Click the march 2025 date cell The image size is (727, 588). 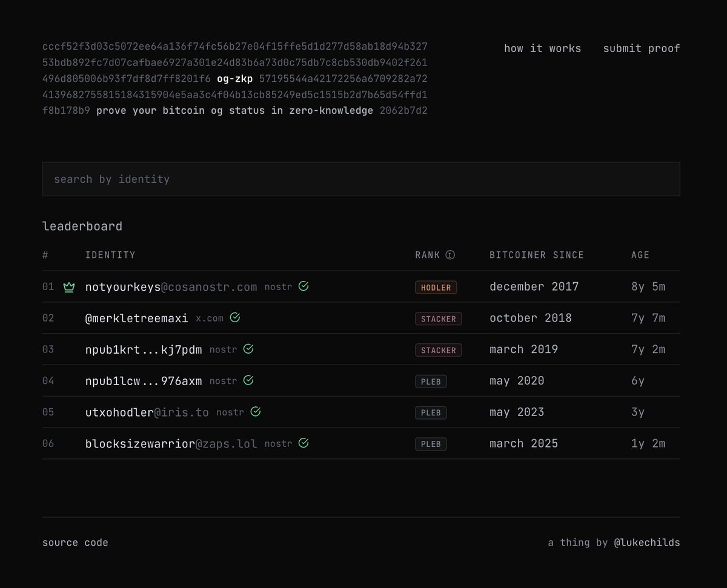[524, 444]
